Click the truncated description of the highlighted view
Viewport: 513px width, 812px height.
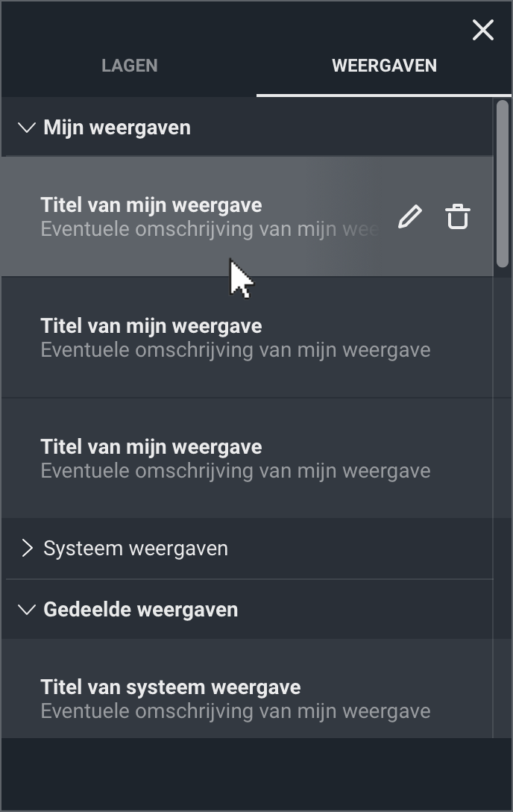(210, 229)
